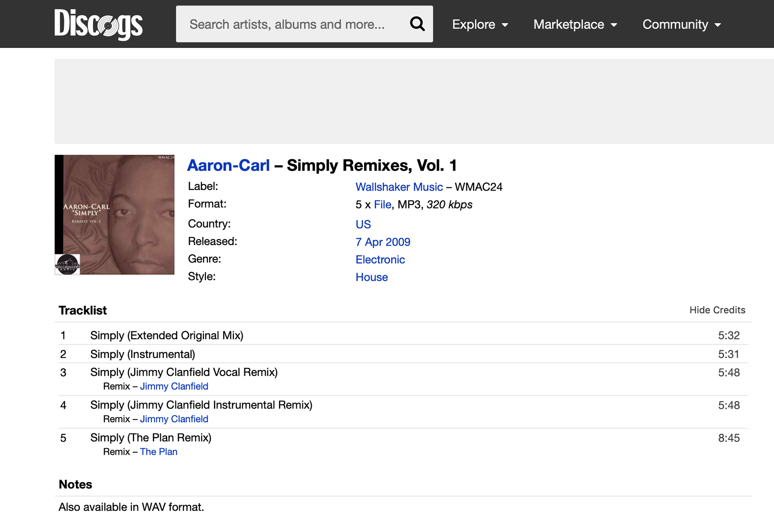Open the Wallshaker Music label link

pos(399,187)
